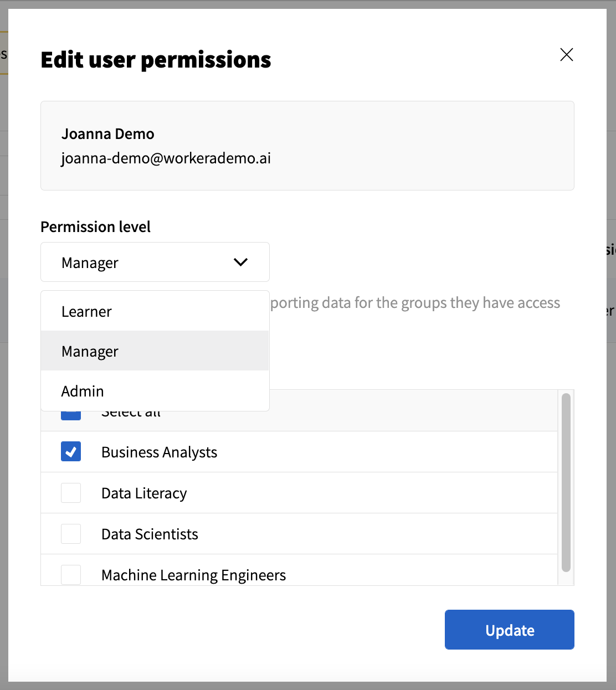Close the Edit user permissions dialog
The image size is (616, 690).
[566, 55]
